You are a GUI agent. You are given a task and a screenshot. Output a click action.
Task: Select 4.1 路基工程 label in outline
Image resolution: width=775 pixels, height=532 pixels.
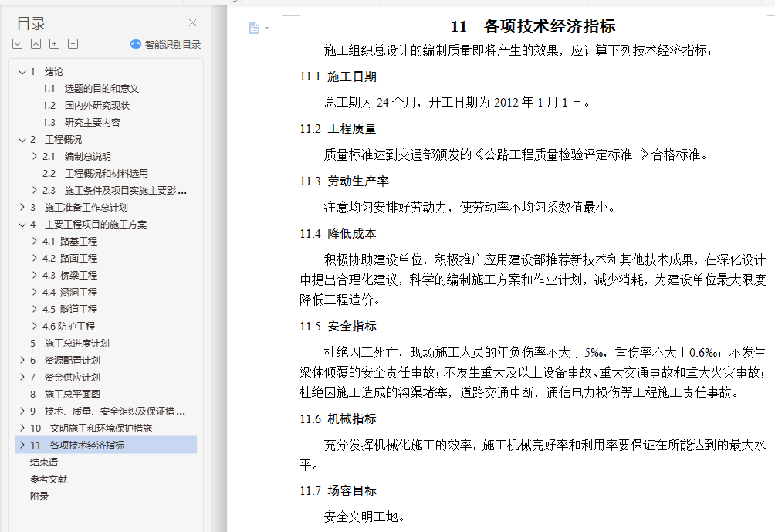click(x=69, y=241)
